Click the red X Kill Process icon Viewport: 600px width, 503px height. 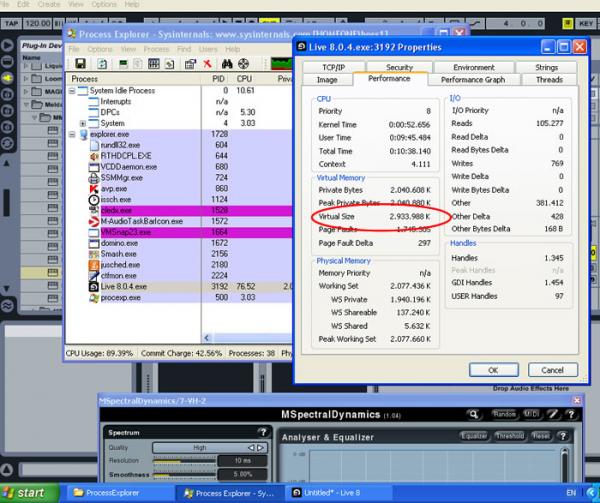click(207, 63)
